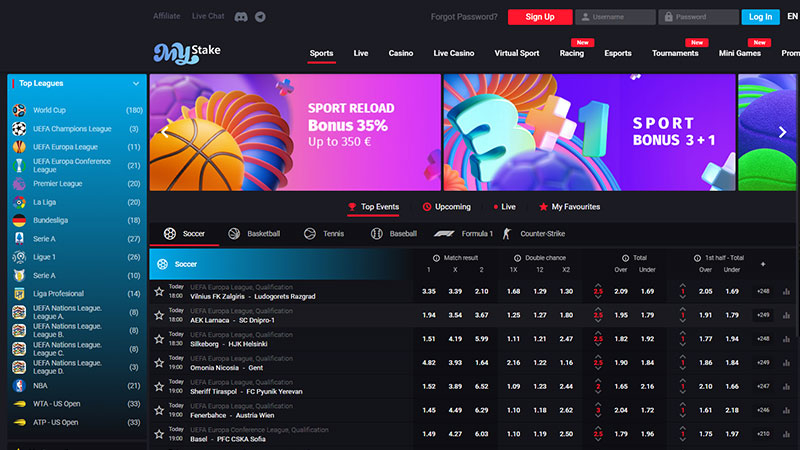
Task: Switch to the Live navigation tab
Action: click(361, 53)
